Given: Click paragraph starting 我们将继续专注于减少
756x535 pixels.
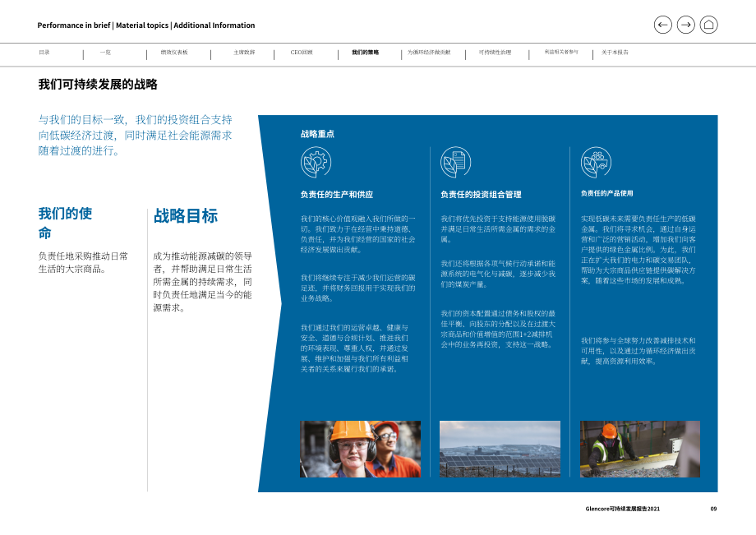Looking at the screenshot, I should click(357, 288).
